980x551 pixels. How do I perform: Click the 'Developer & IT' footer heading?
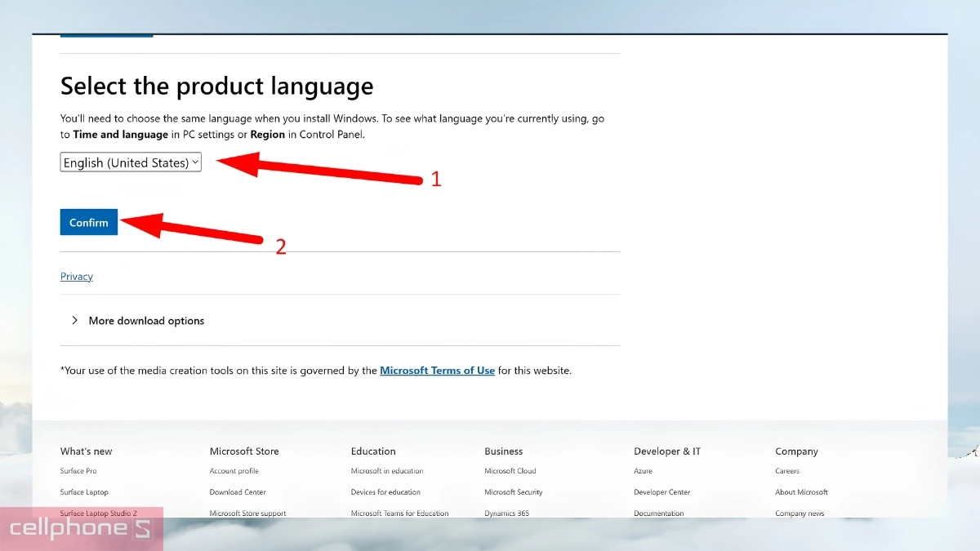point(667,451)
